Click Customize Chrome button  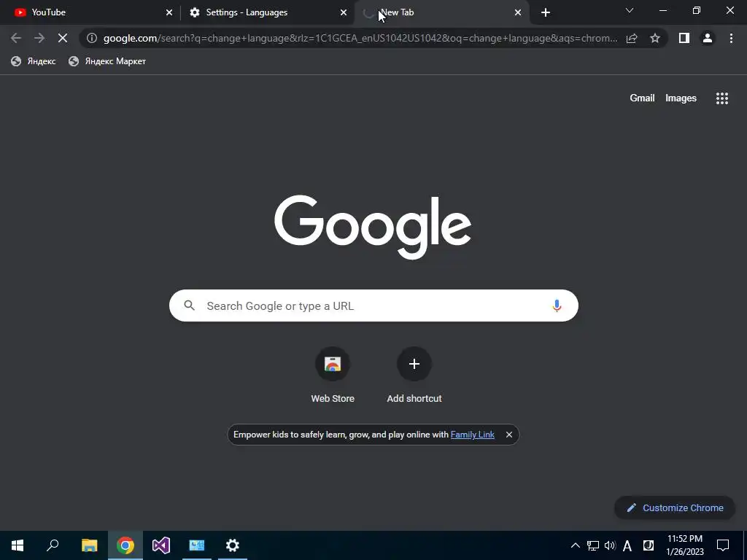pos(675,507)
